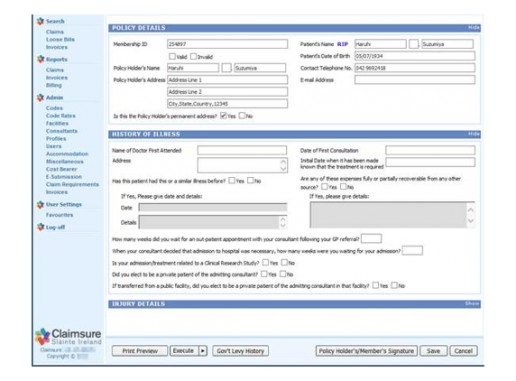
Task: Hide the Policy Details section
Action: [x=474, y=28]
